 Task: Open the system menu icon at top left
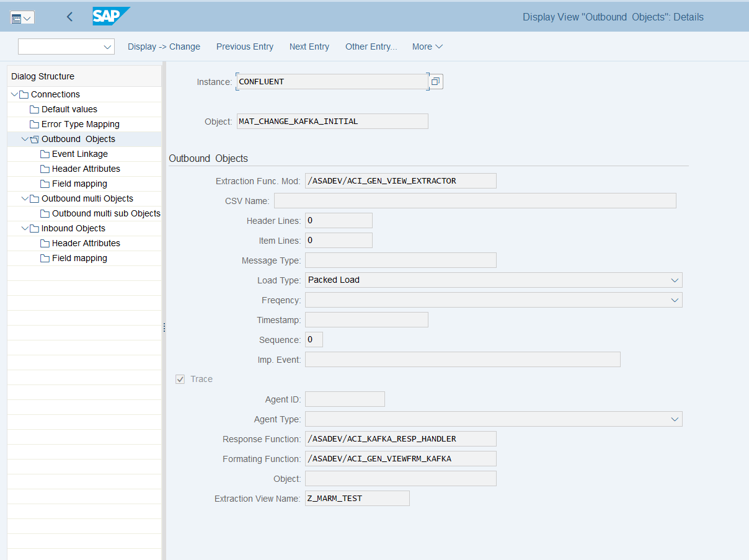(22, 18)
